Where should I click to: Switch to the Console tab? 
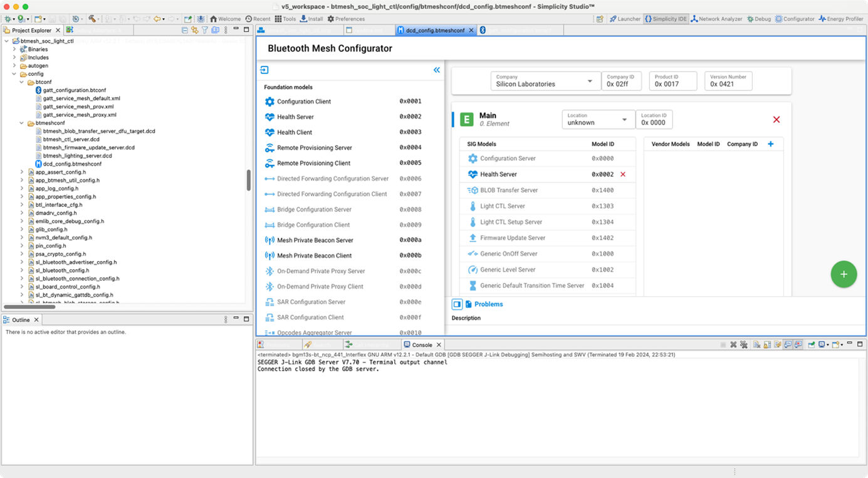[x=421, y=344]
